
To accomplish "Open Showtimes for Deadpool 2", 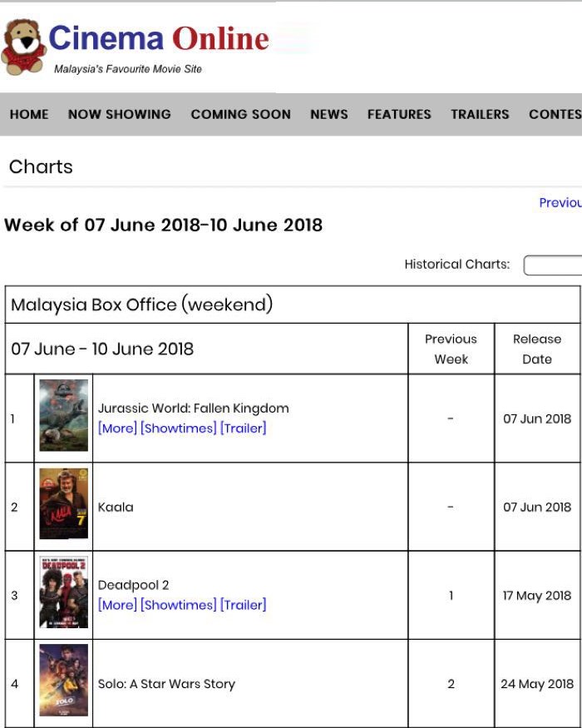I will tap(170, 605).
